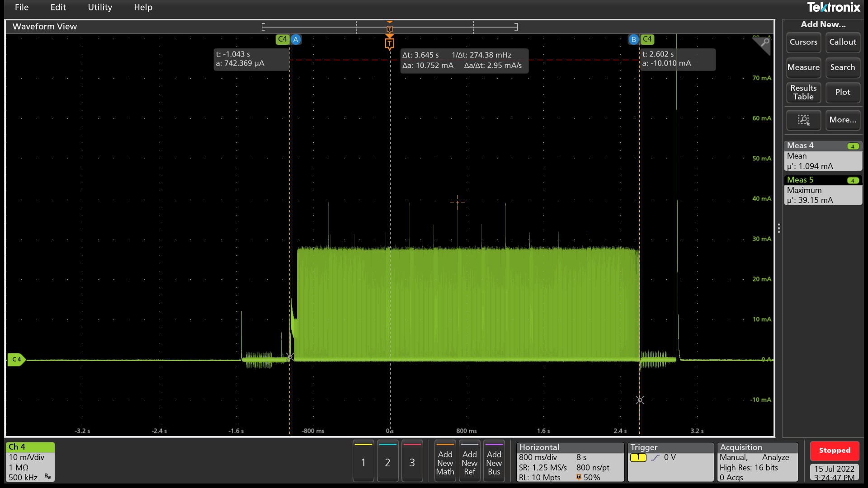Screen dimensions: 868x488
Task: Click the Meas 4 Mean badge
Action: click(x=823, y=156)
